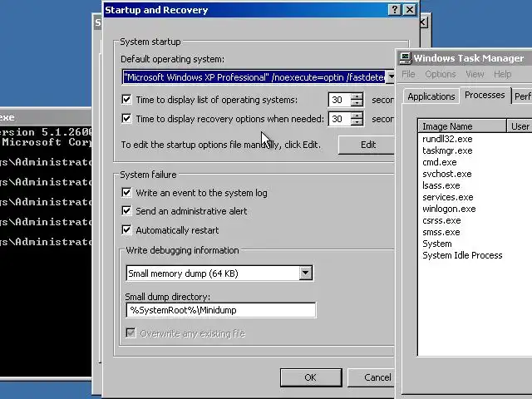Select csrss.exe process
Viewport: 532px width, 399px height.
[x=441, y=220]
